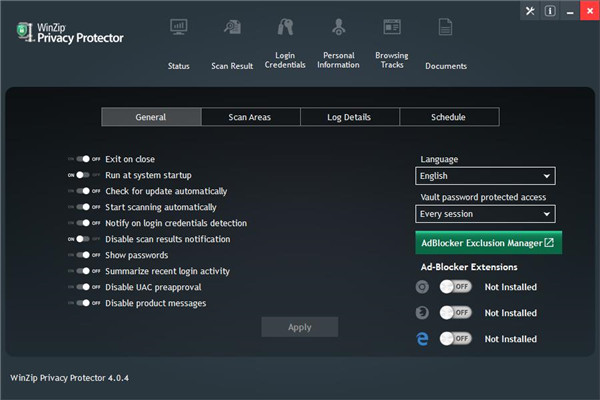Turn on the Edge ad-blocker extension

click(x=456, y=339)
